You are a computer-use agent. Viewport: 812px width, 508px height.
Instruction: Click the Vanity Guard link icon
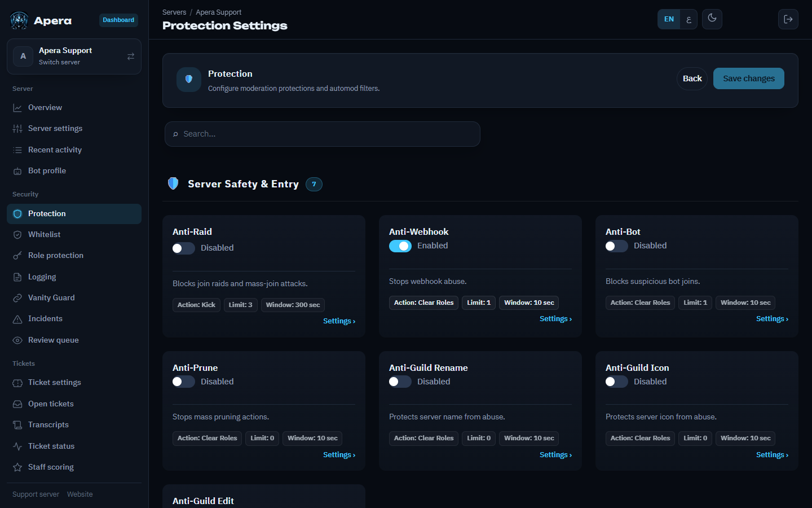tap(17, 298)
